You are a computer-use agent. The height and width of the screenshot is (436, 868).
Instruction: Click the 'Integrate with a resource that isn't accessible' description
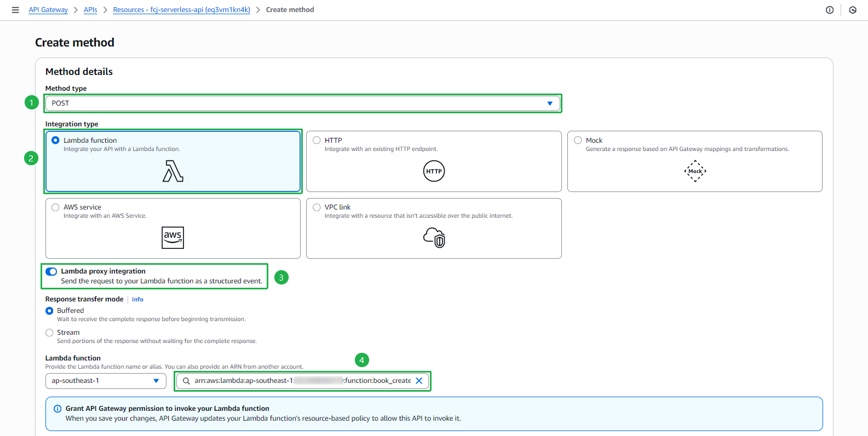[418, 216]
